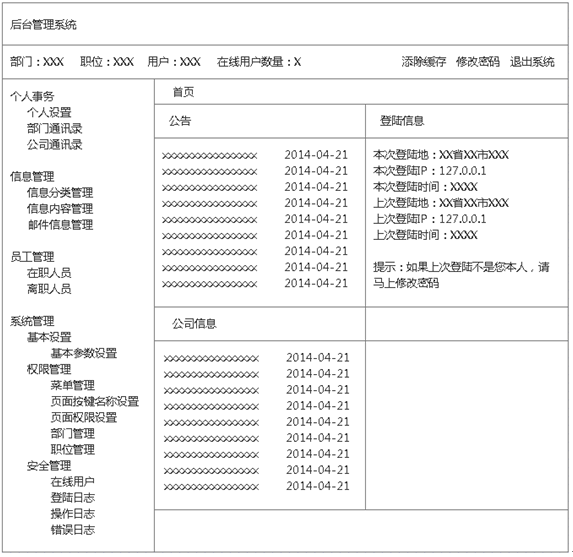Collapse the 信息管理 menu group
The image size is (573, 557).
(x=32, y=177)
